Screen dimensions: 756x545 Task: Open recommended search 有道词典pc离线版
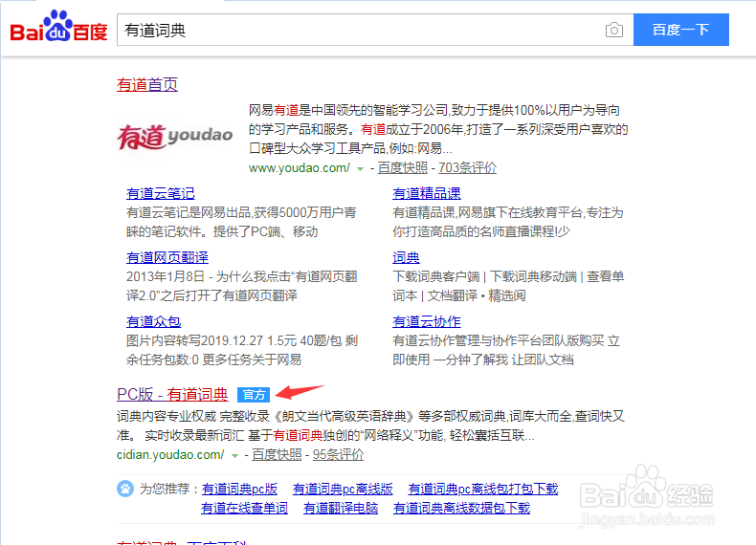[x=343, y=490]
